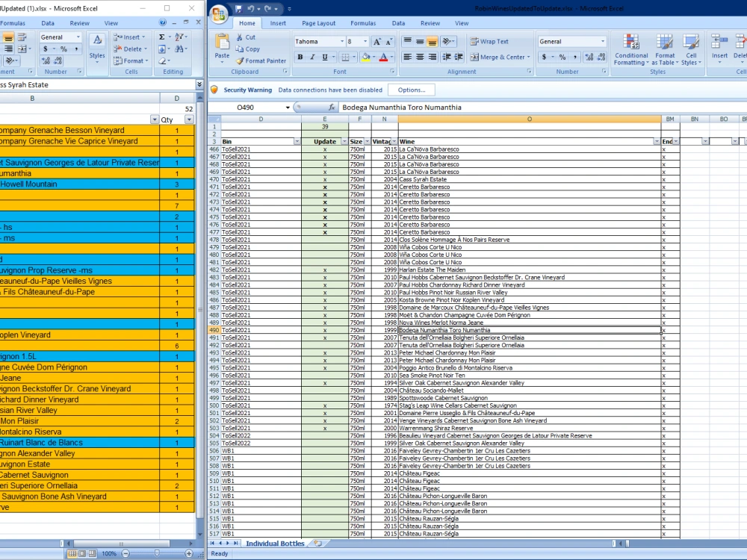
Task: Apply the red Font Color swatch
Action: tap(383, 57)
